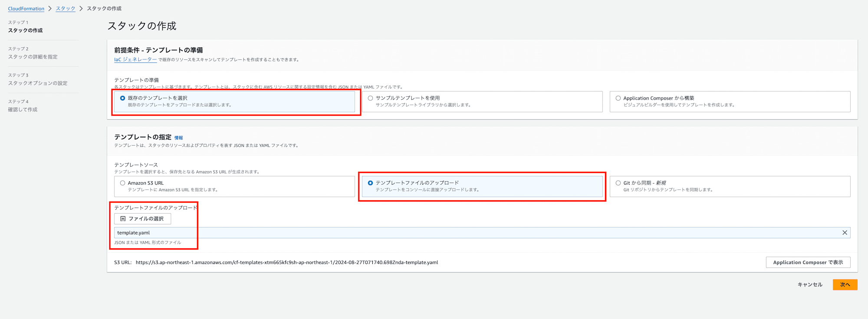Click the template.yaml file name field
This screenshot has height=319, width=868.
coord(482,233)
